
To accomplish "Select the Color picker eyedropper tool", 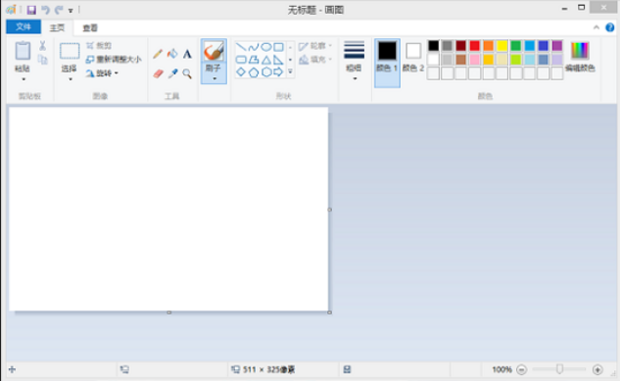I will (x=172, y=74).
